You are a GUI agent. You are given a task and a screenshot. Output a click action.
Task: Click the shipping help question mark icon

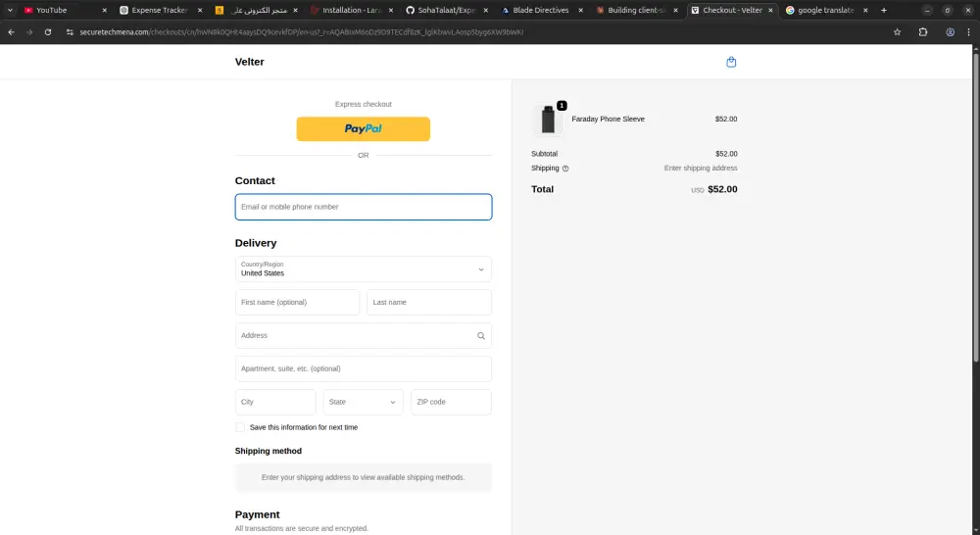565,169
